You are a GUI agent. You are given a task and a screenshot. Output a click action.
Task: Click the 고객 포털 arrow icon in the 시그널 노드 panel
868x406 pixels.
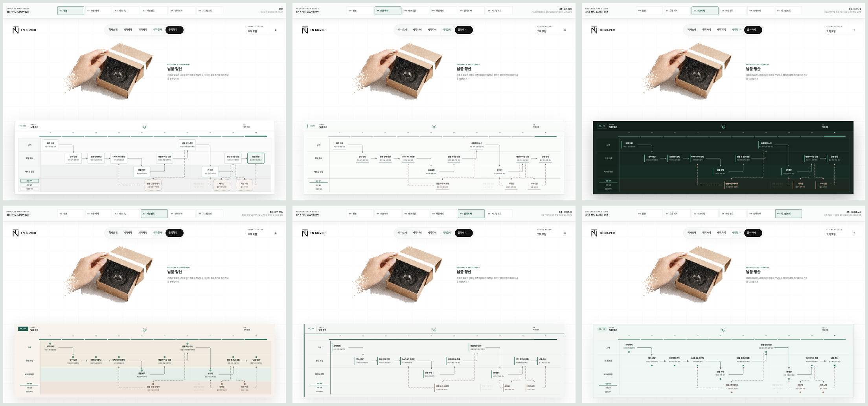coord(854,233)
